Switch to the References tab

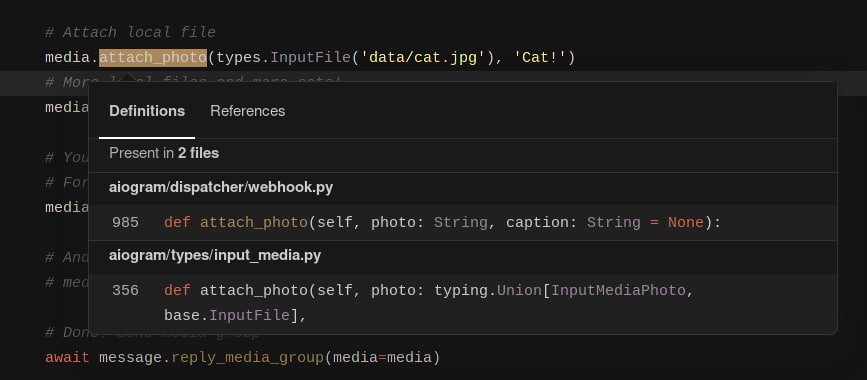point(247,111)
